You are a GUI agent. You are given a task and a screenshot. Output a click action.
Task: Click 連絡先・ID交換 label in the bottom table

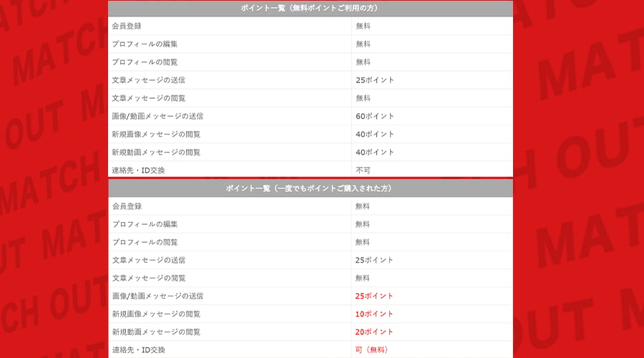139,350
